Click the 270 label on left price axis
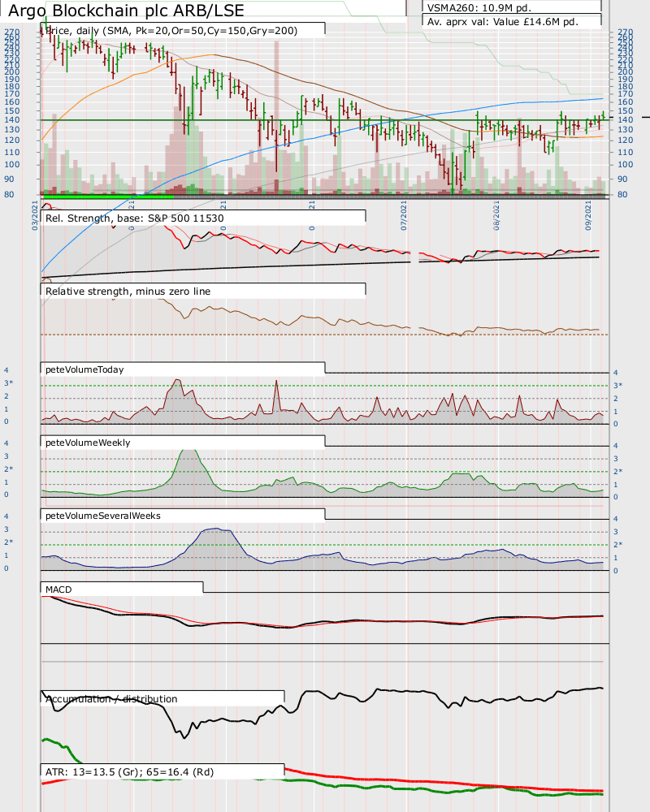 pyautogui.click(x=11, y=33)
